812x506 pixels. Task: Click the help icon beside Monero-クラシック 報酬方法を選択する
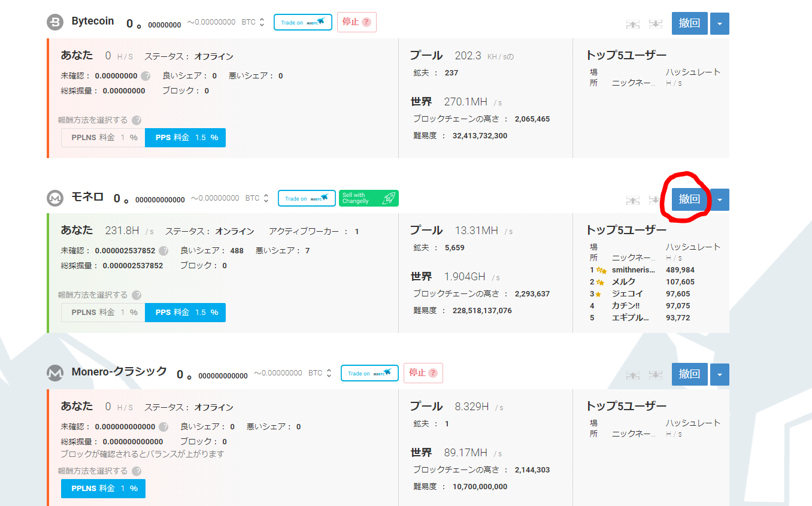137,471
